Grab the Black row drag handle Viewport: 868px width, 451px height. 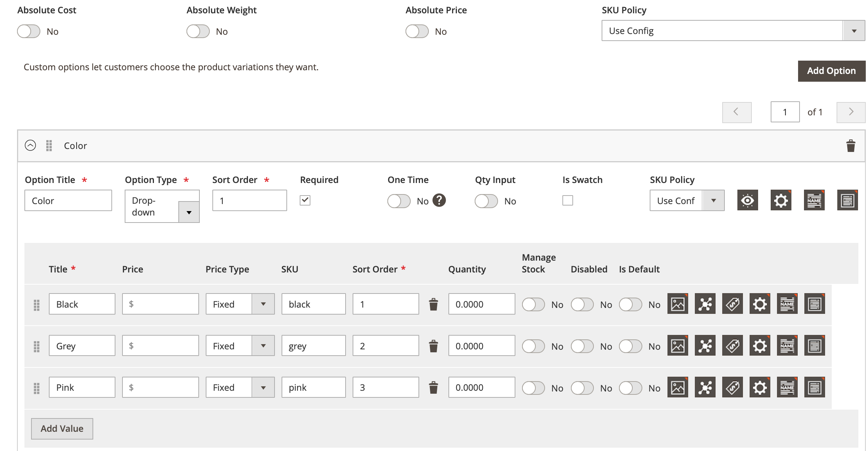[x=37, y=305]
